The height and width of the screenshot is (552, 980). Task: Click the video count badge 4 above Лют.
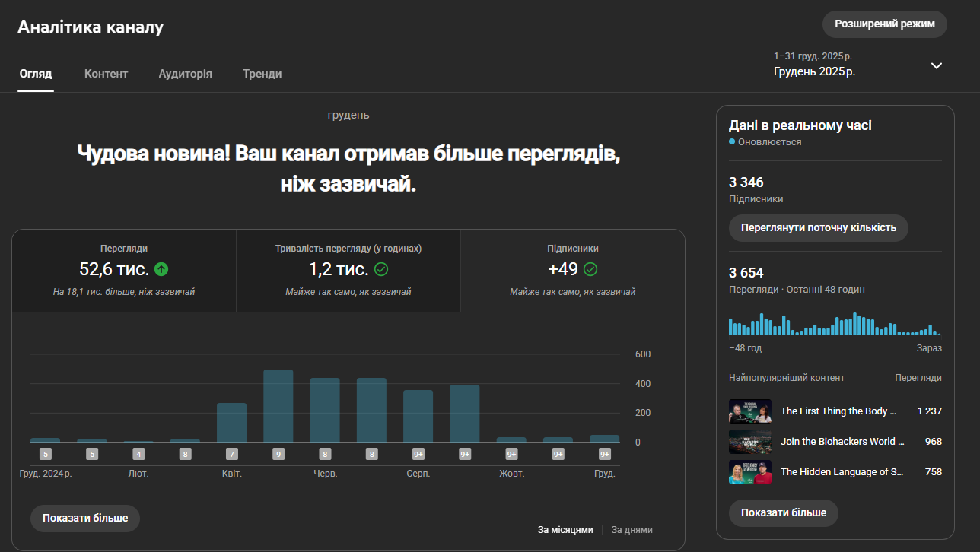click(138, 454)
